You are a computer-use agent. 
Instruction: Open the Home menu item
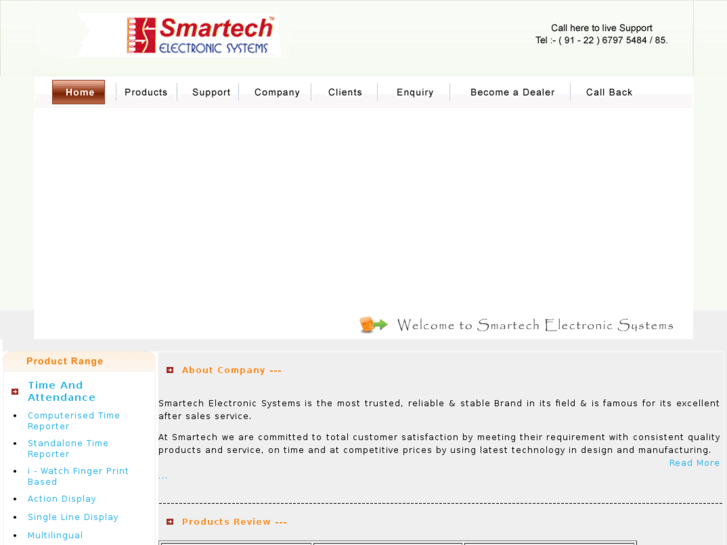78,92
